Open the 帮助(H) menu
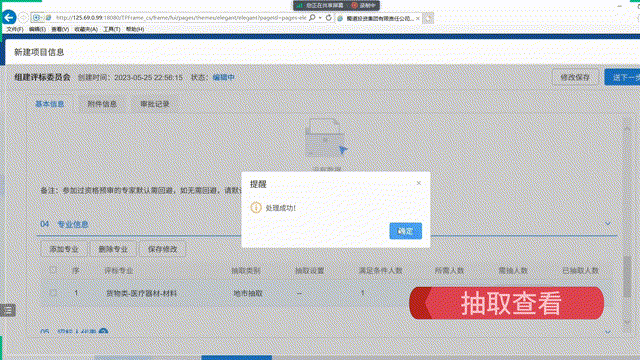640x360 pixels. pyautogui.click(x=135, y=29)
